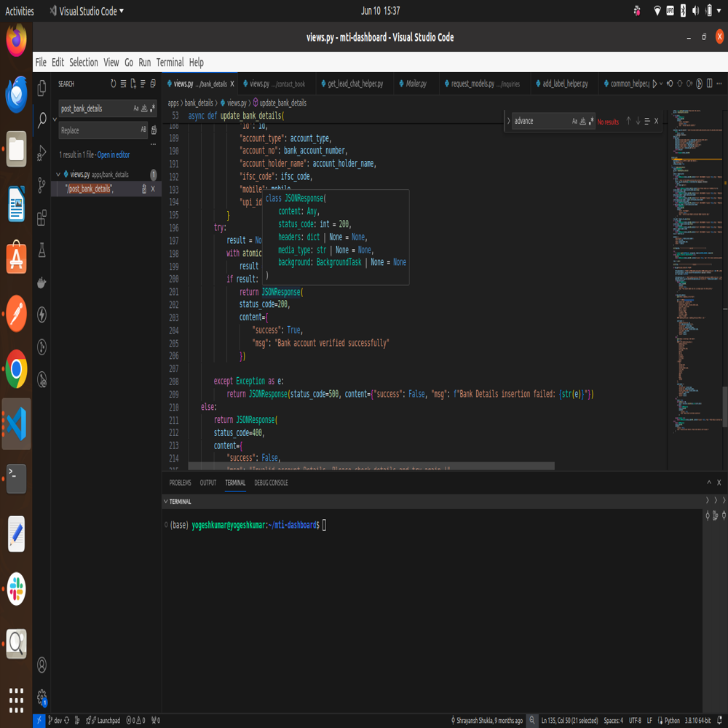Screen dimensions: 728x728
Task: Click the dev branch in status bar
Action: (x=56, y=720)
